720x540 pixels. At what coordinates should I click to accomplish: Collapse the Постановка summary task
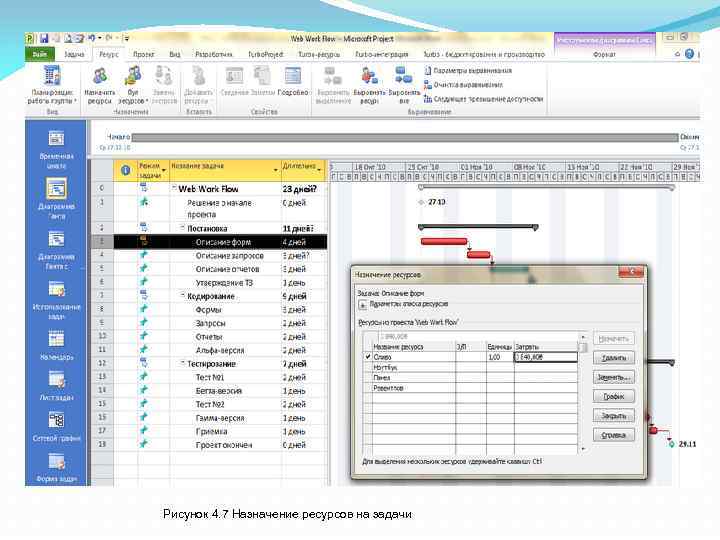coord(182,228)
